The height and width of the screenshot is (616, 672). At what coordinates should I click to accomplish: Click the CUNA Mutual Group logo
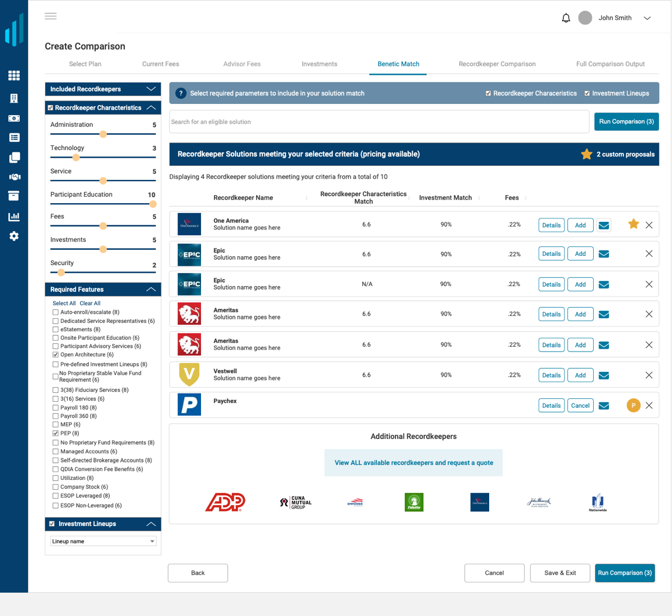(x=295, y=503)
